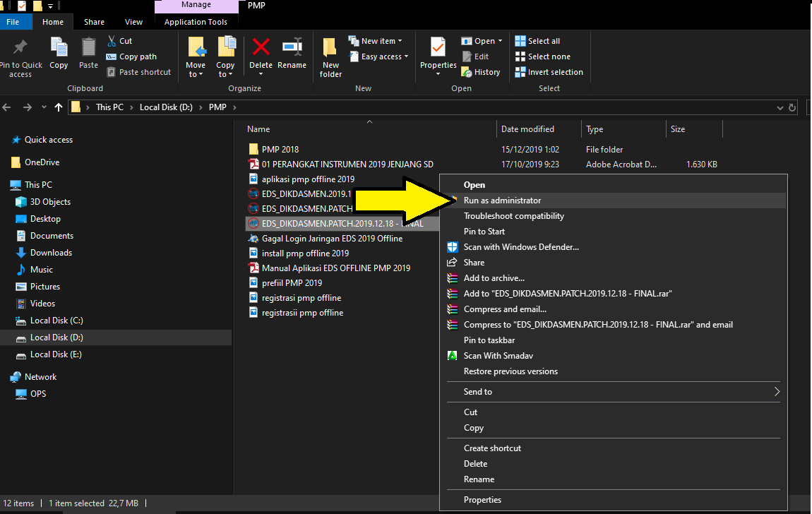This screenshot has height=514, width=812.
Task: Click the Manage contextual tab
Action: point(196,5)
